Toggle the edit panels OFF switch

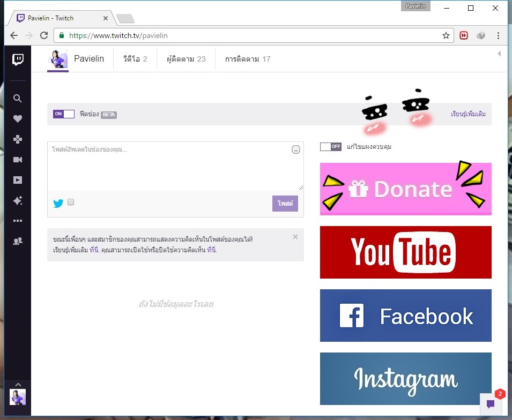[331, 147]
